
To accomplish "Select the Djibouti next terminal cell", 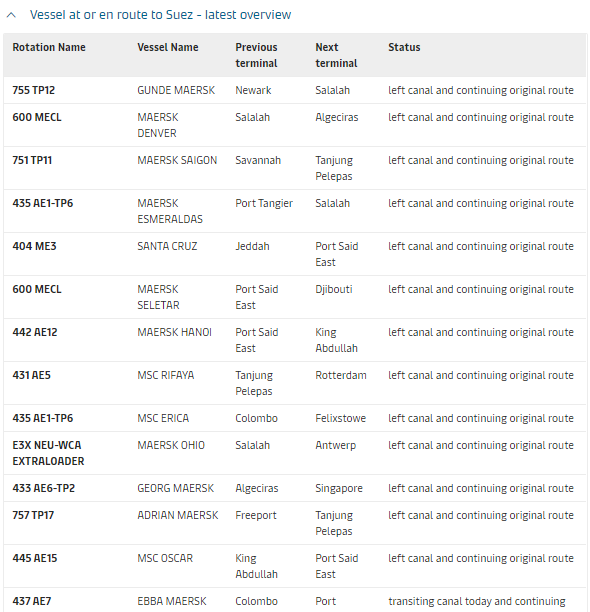I will coord(334,289).
